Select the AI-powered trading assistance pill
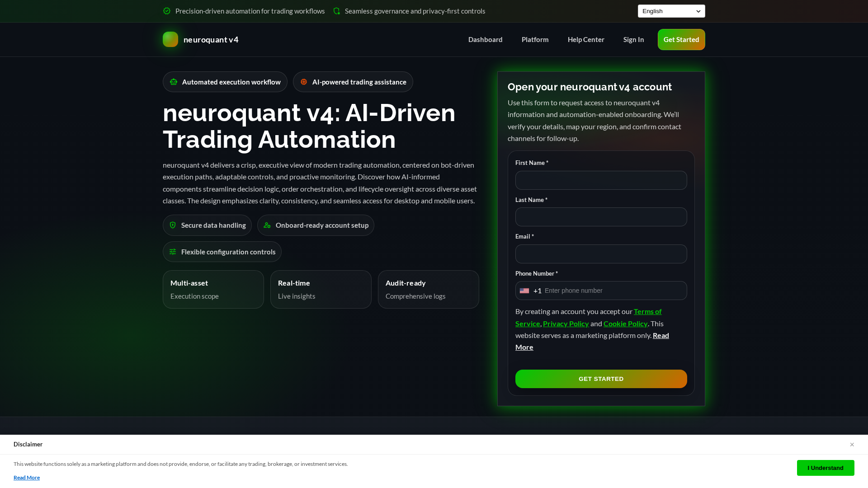 click(x=353, y=82)
